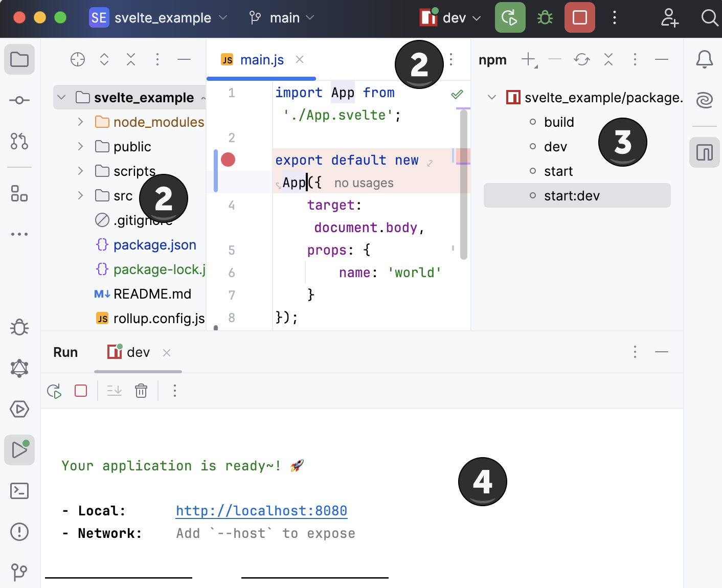Select the start:dev script in the npm panel
The height and width of the screenshot is (588, 722).
point(572,195)
